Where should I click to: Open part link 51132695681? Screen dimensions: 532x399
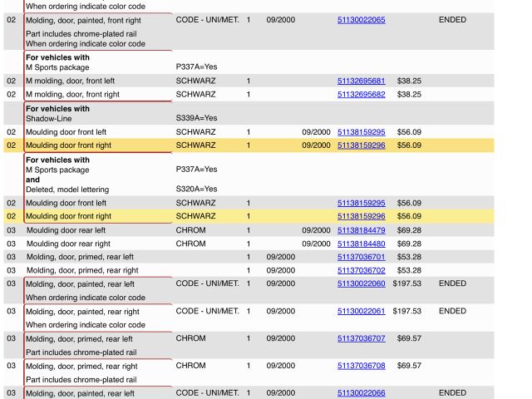point(361,81)
